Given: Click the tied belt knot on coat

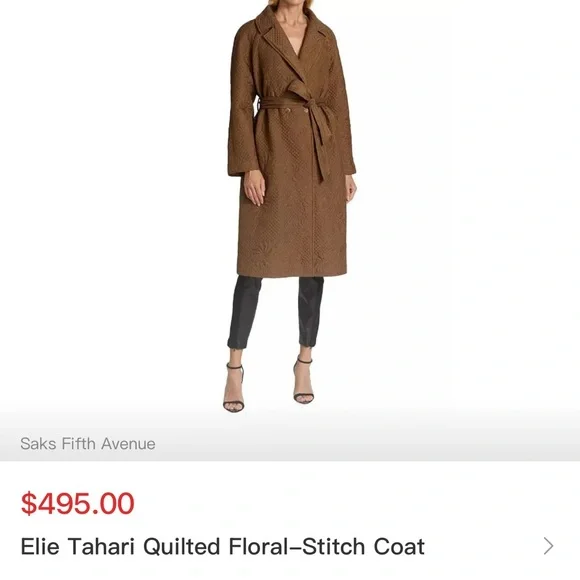Looking at the screenshot, I should pyautogui.click(x=310, y=105).
